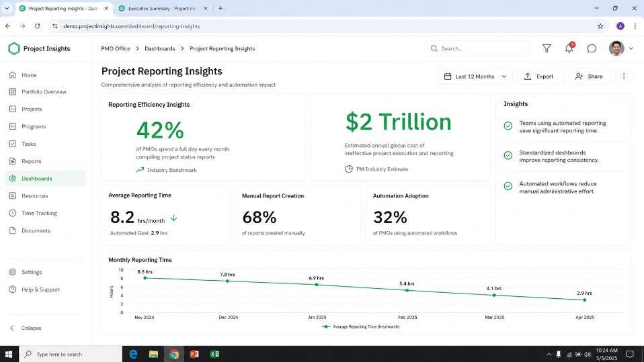Click the 68% Manual Report Creation value
The width and height of the screenshot is (644, 362).
(x=259, y=218)
